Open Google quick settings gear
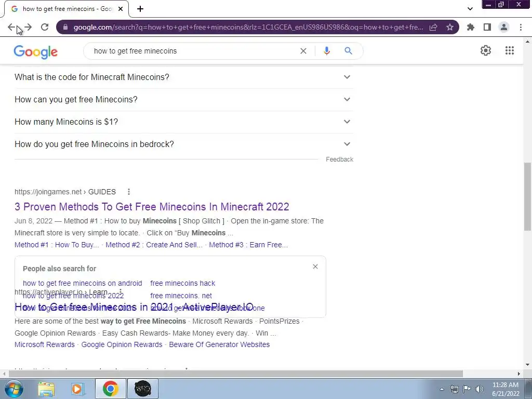532x399 pixels. click(x=486, y=50)
